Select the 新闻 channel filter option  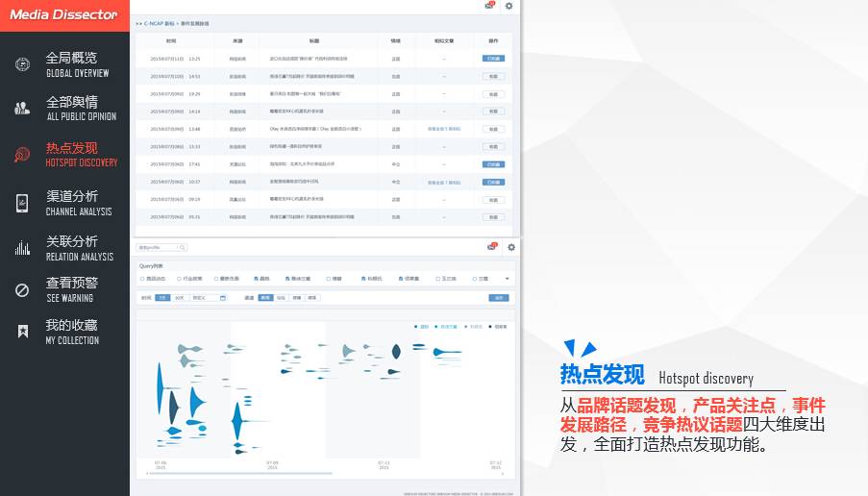pyautogui.click(x=265, y=298)
